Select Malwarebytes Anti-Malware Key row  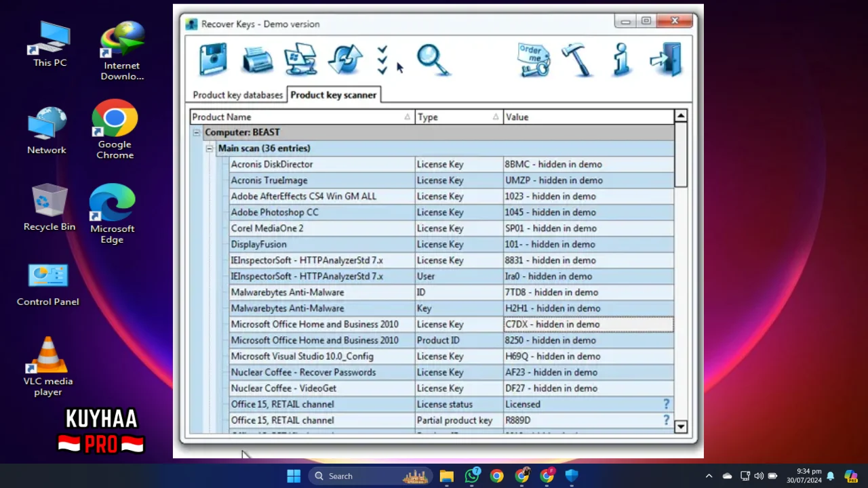[x=451, y=308]
